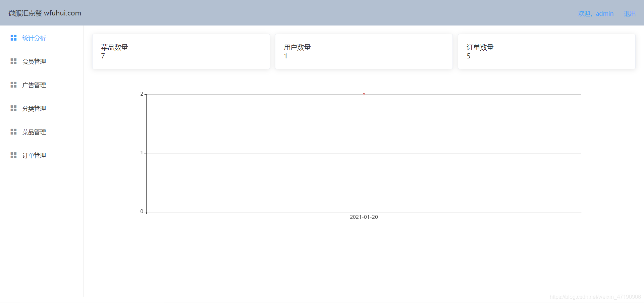Click the grid icon beside 分类管理
644x303 pixels.
click(13, 108)
